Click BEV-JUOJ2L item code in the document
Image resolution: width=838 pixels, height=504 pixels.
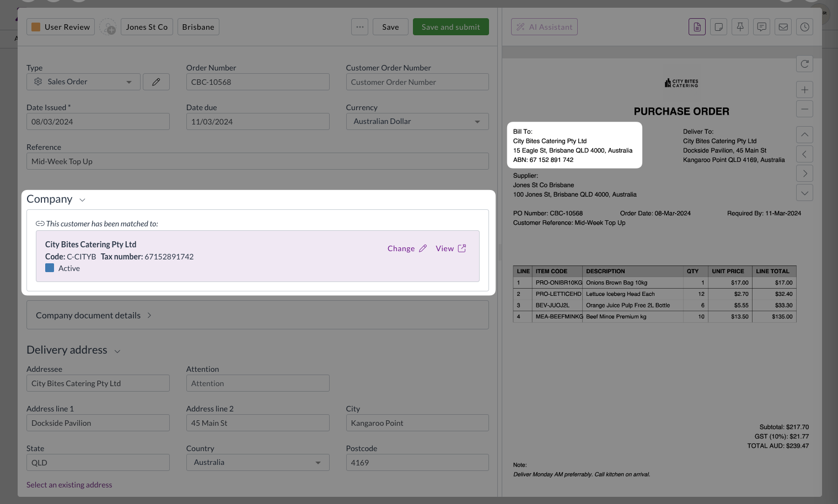point(552,305)
